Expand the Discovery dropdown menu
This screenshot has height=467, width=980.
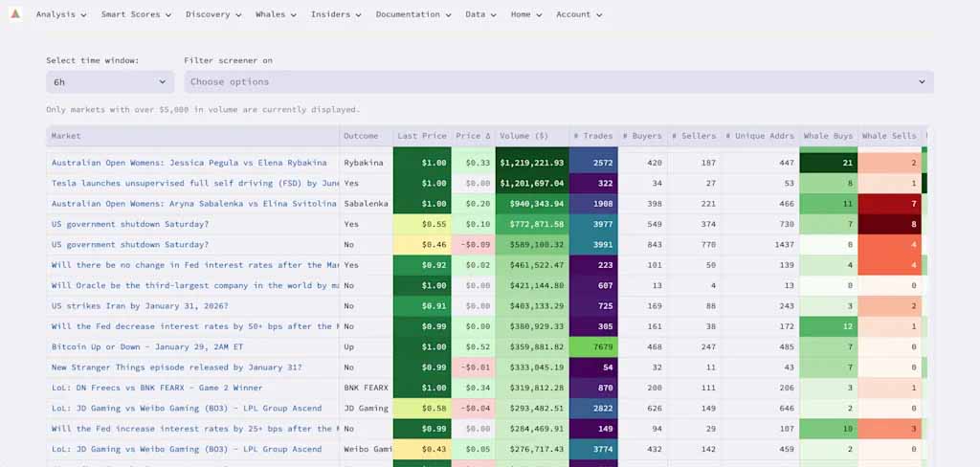tap(213, 14)
